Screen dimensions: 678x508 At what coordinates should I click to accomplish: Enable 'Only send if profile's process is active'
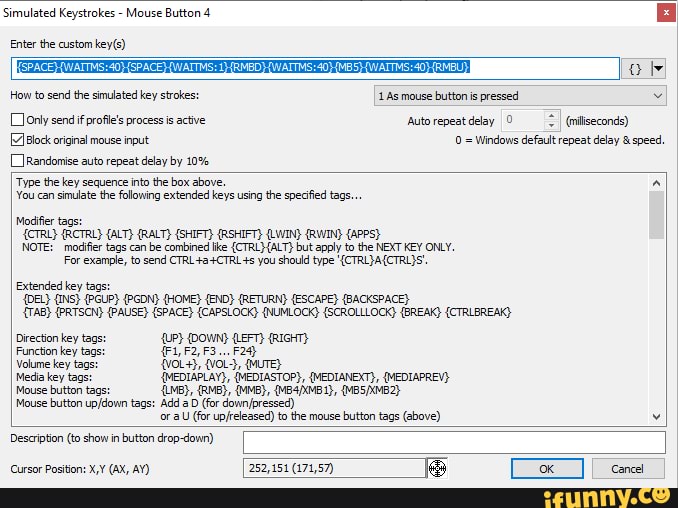pos(17,120)
